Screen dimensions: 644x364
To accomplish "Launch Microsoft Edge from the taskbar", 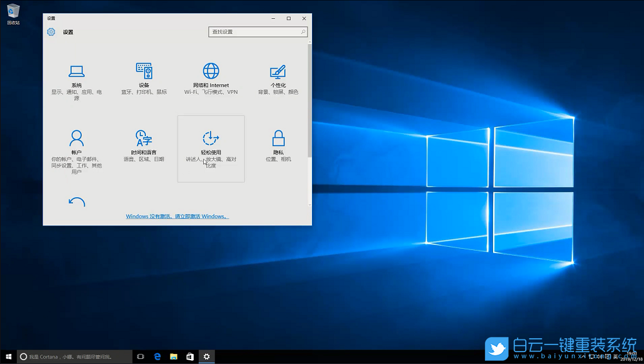I will [x=157, y=356].
